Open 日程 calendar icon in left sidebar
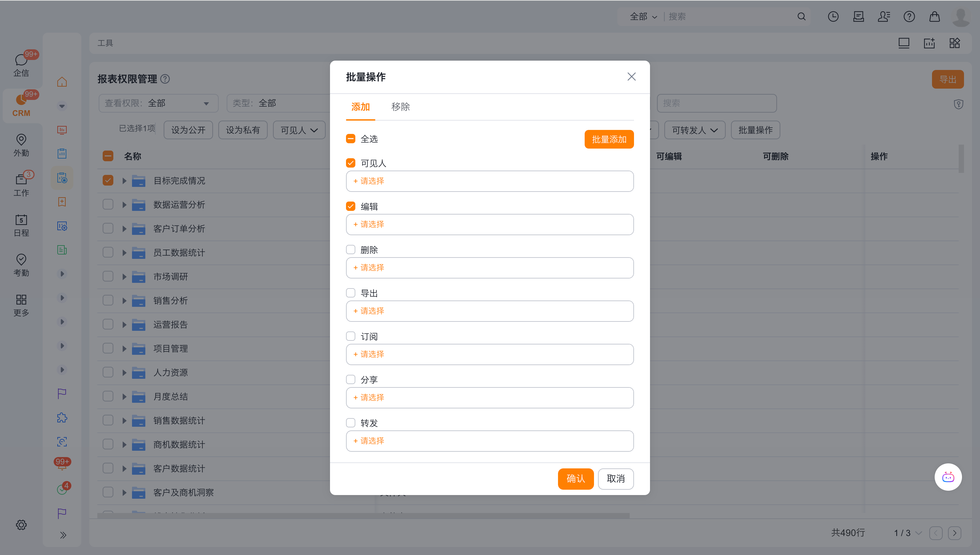 [x=21, y=225]
